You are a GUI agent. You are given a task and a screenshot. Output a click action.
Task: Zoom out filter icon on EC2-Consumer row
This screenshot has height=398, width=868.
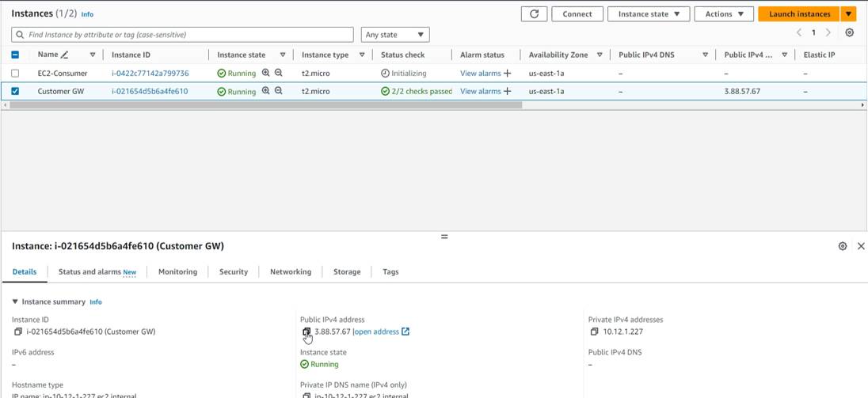(279, 73)
